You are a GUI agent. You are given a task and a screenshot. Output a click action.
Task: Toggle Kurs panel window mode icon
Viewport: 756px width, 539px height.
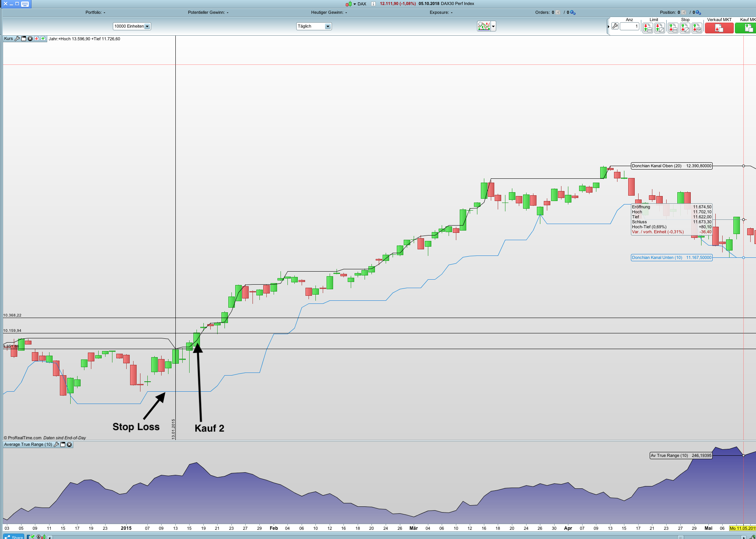(23, 39)
